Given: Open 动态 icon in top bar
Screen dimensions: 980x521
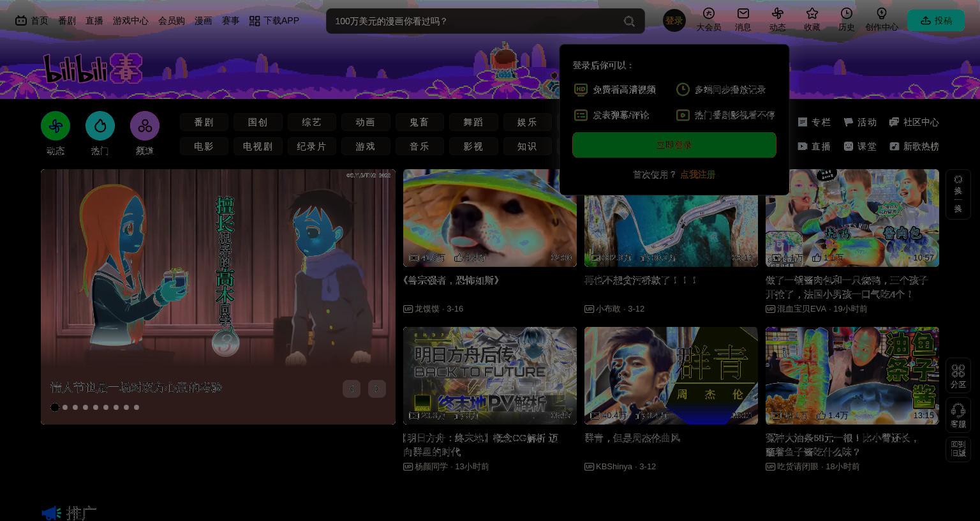Looking at the screenshot, I should (778, 13).
